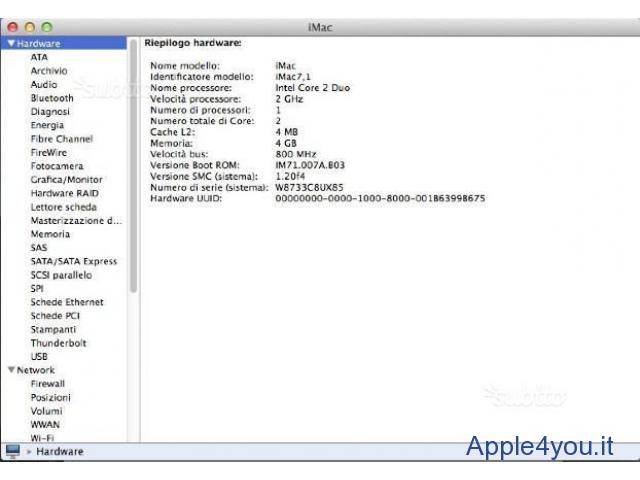Select the WWAN entry
Viewport: 640px width, 480px height.
pyautogui.click(x=45, y=424)
